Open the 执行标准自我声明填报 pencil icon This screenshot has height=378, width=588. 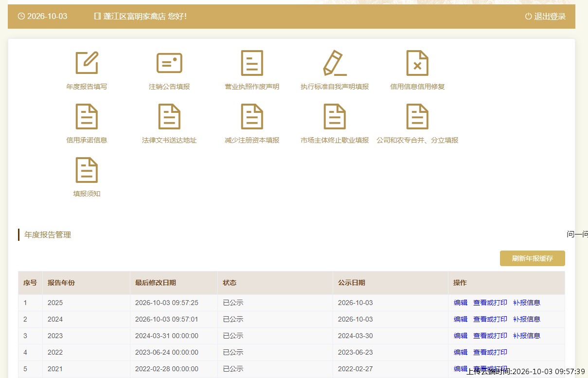click(335, 63)
